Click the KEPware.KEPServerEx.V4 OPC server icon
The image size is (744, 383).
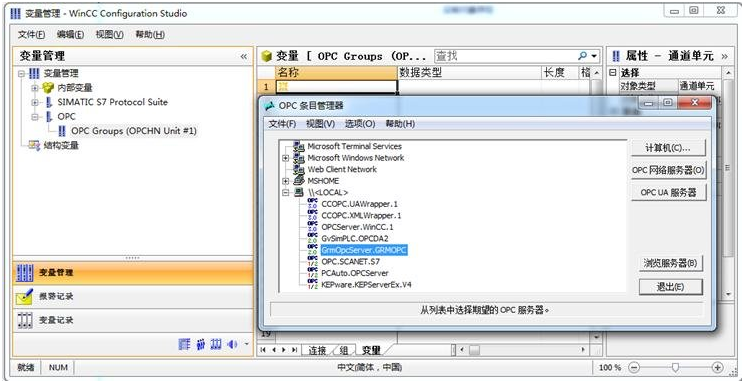312,284
